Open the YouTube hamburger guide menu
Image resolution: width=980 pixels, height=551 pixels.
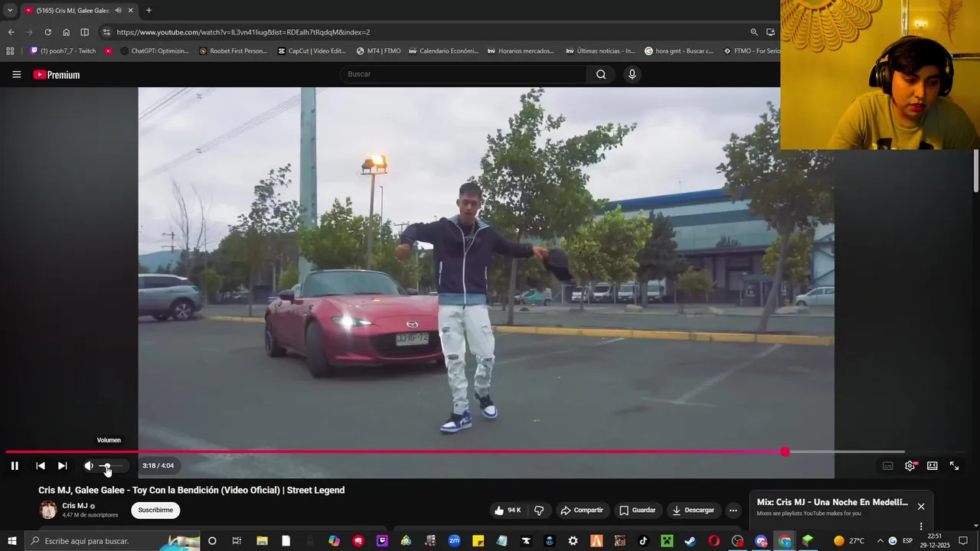pos(16,74)
